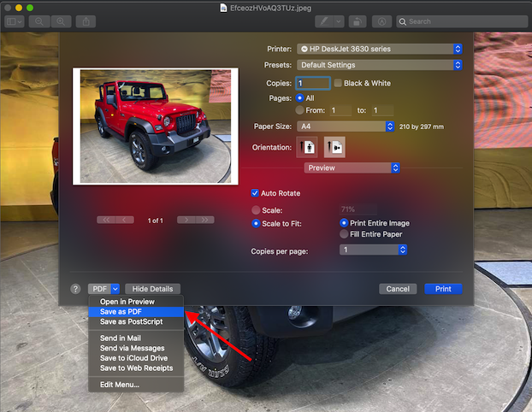Click the Copies input field
The width and height of the screenshot is (532, 412).
pyautogui.click(x=313, y=83)
